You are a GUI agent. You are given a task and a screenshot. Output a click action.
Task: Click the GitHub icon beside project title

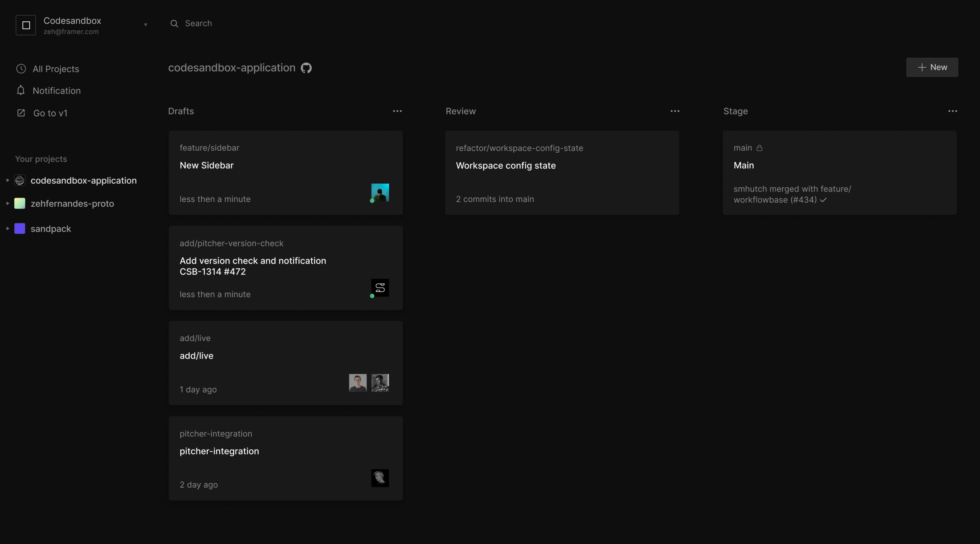306,68
